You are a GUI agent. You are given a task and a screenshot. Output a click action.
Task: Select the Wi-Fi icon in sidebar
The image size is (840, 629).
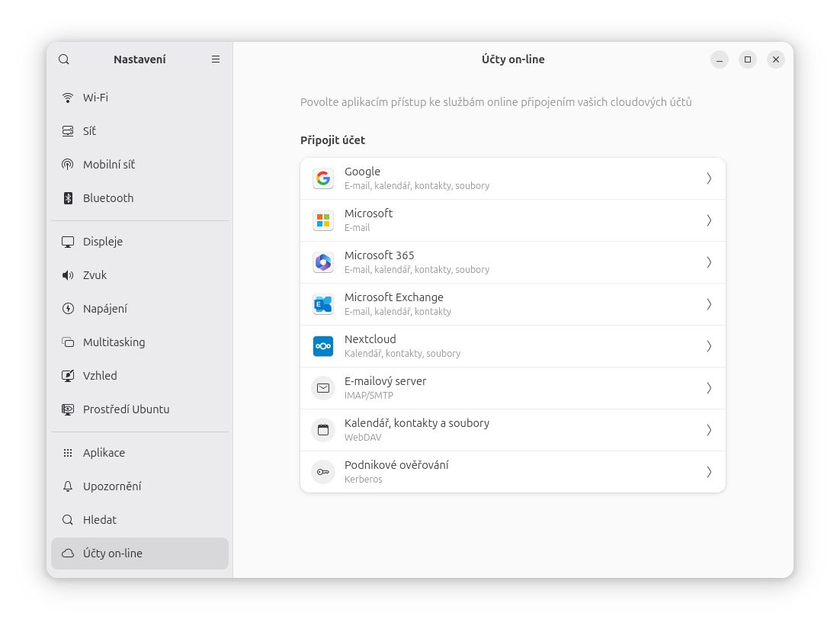[x=68, y=98]
